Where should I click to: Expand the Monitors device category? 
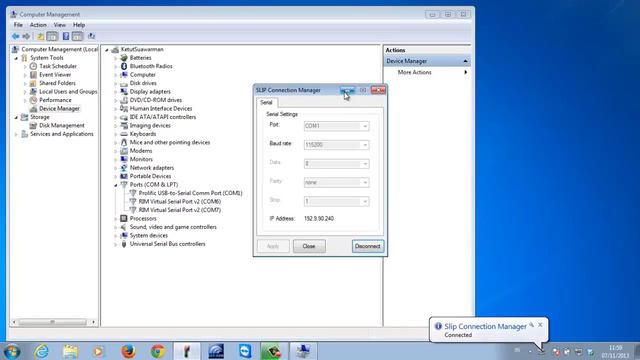point(116,160)
